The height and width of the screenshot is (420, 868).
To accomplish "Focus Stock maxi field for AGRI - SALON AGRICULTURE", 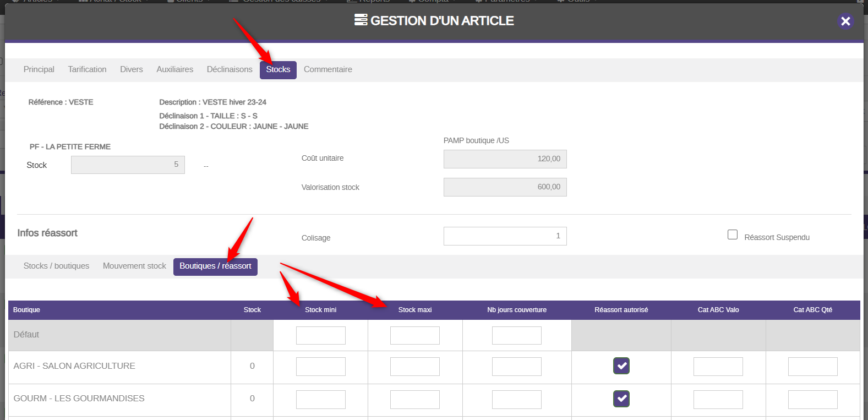I will pos(414,367).
